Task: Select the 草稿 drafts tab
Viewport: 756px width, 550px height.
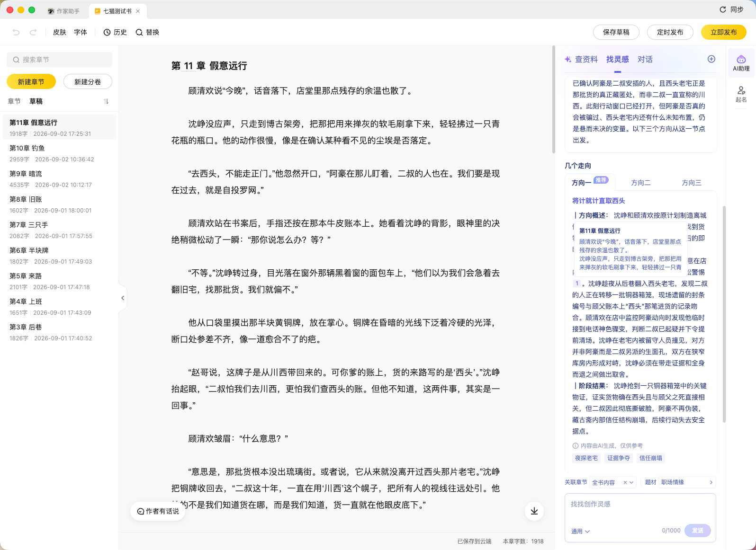Action: click(x=36, y=101)
